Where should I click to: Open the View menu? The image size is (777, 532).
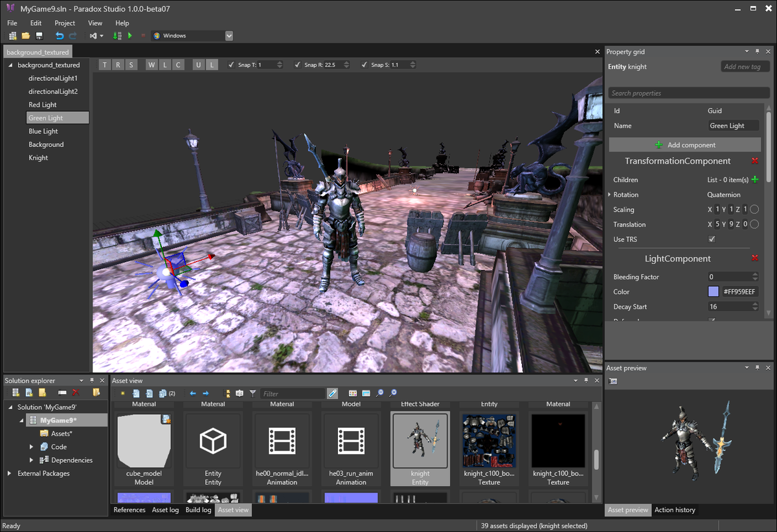click(x=95, y=23)
